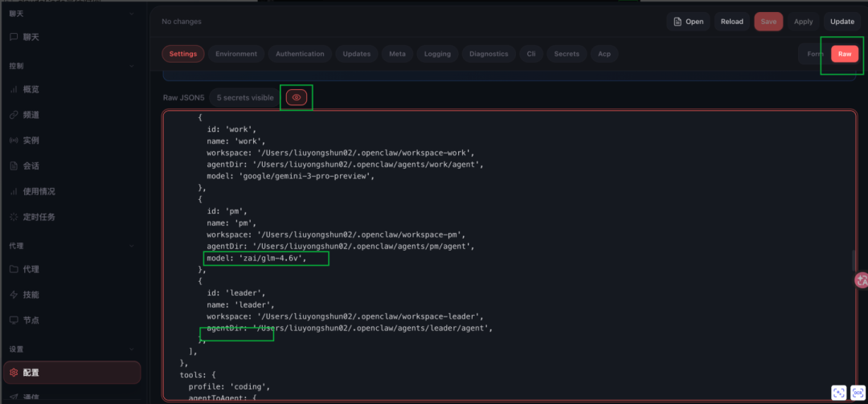
Task: Open the 代理 agents folder icon
Action: [x=14, y=269]
